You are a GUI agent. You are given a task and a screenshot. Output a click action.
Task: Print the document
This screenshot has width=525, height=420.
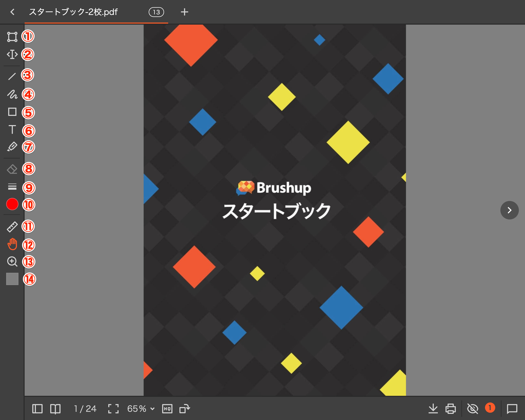point(451,409)
